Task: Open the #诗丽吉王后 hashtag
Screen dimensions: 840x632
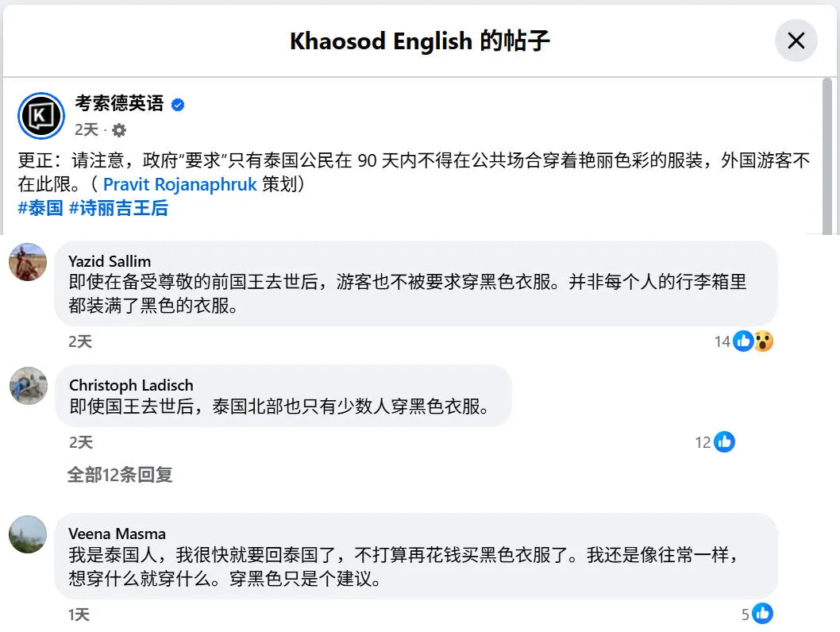Action: click(118, 208)
